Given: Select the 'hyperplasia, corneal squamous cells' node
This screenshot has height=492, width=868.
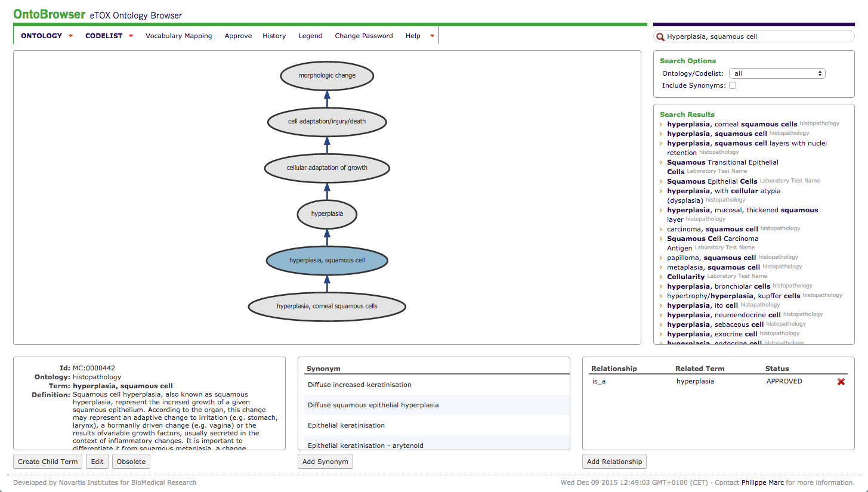Looking at the screenshot, I should pos(327,307).
